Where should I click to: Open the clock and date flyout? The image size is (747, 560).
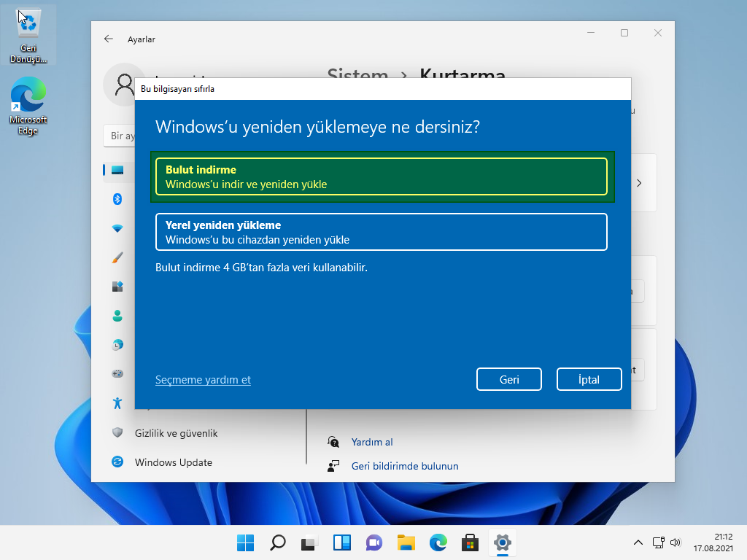click(713, 542)
